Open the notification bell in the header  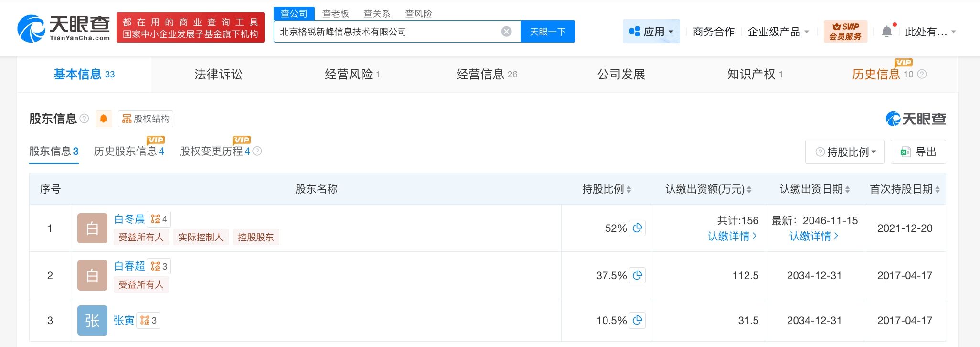(887, 32)
